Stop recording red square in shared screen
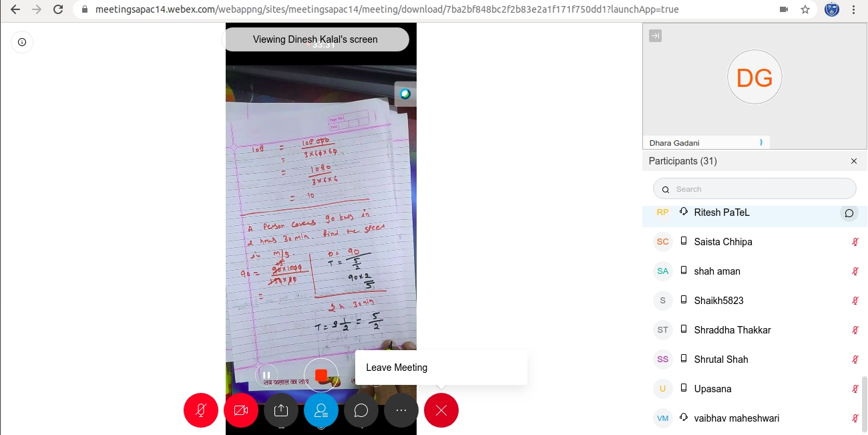The height and width of the screenshot is (435, 868). click(321, 376)
